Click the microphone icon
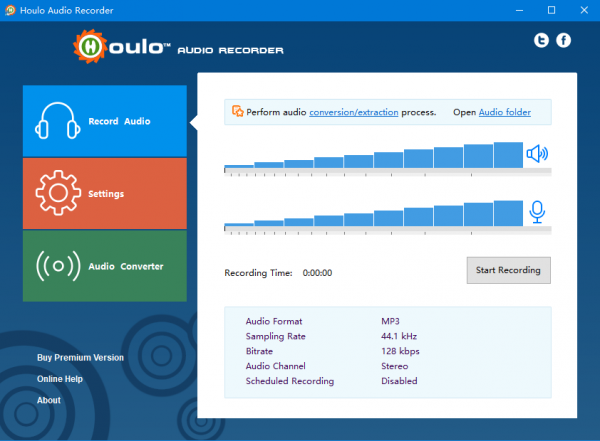600x441 pixels. [537, 212]
